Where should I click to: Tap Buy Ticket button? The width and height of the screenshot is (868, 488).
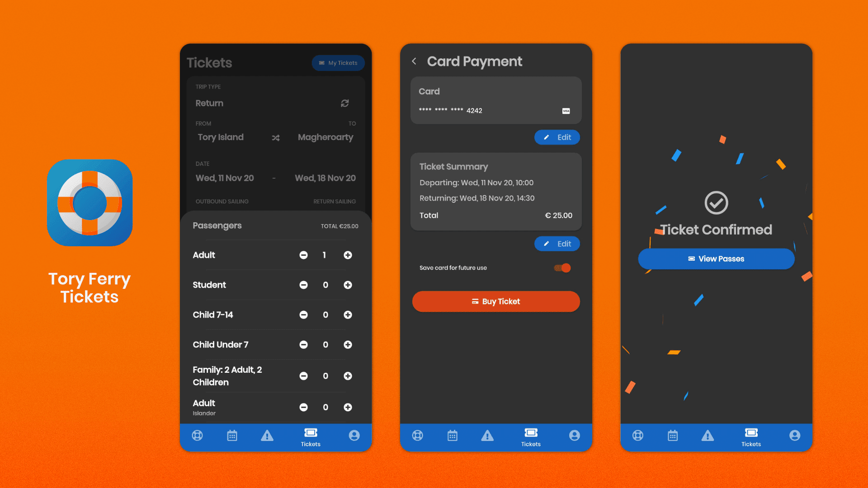(495, 301)
